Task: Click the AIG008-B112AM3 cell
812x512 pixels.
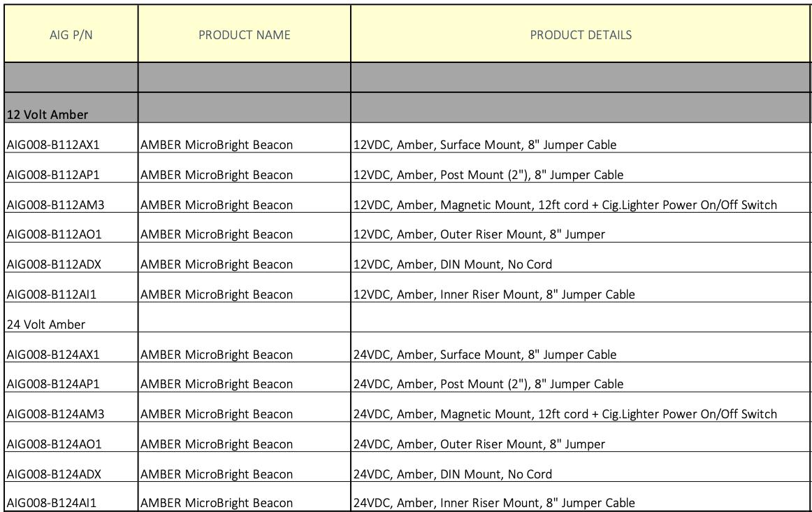Action: click(55, 205)
